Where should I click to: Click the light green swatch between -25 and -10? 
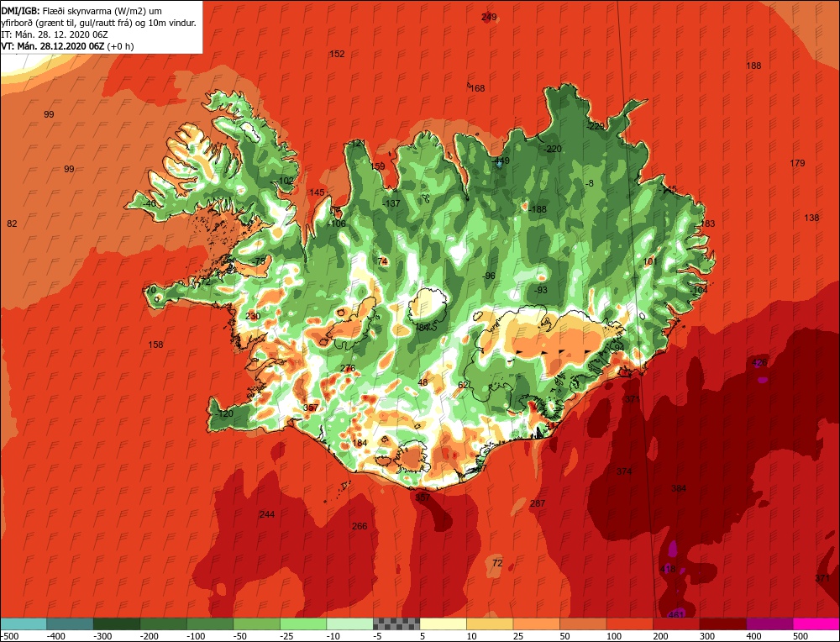click(x=303, y=624)
